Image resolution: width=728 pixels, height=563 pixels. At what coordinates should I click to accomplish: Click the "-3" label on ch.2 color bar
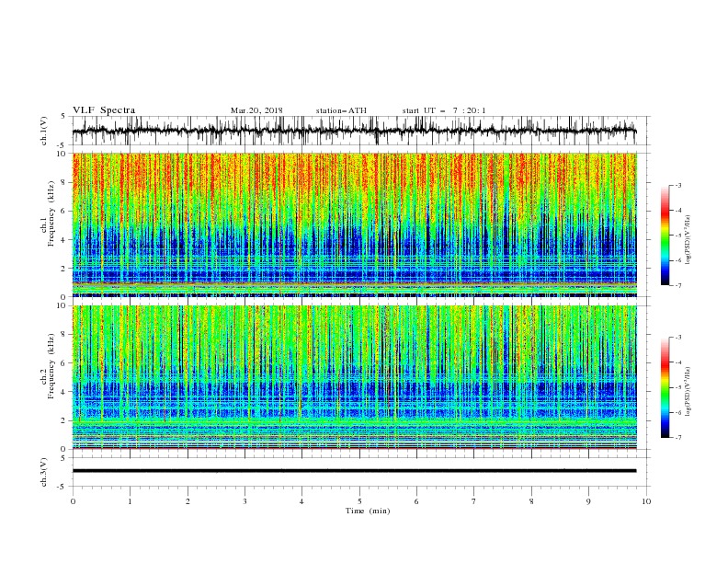tap(677, 338)
